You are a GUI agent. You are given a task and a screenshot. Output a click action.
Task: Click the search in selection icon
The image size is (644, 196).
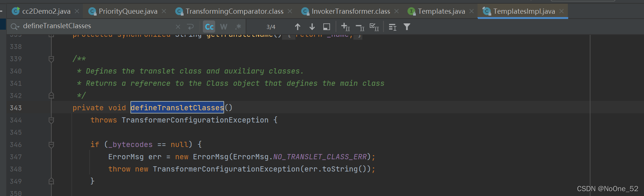click(327, 27)
